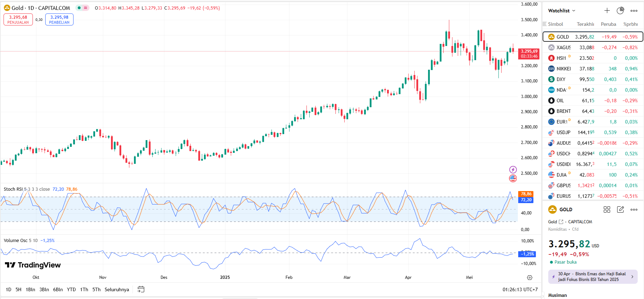Image resolution: width=644 pixels, height=299 pixels.
Task: Click the purple lightning event marker on chart
Action: point(513,169)
